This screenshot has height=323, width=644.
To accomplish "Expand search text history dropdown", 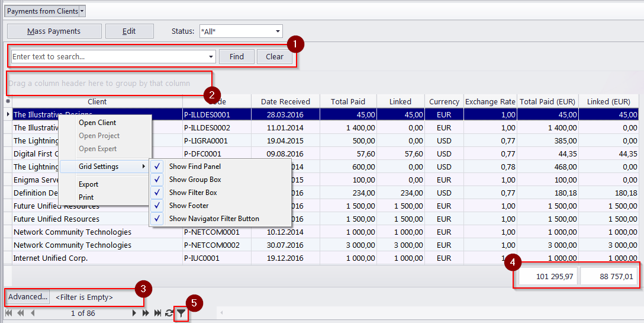I will (211, 57).
